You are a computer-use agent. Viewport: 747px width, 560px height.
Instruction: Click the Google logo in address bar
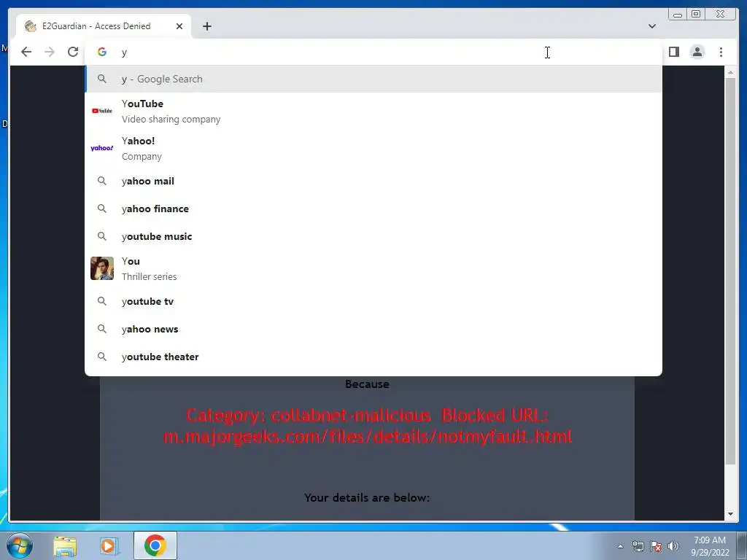tap(102, 52)
